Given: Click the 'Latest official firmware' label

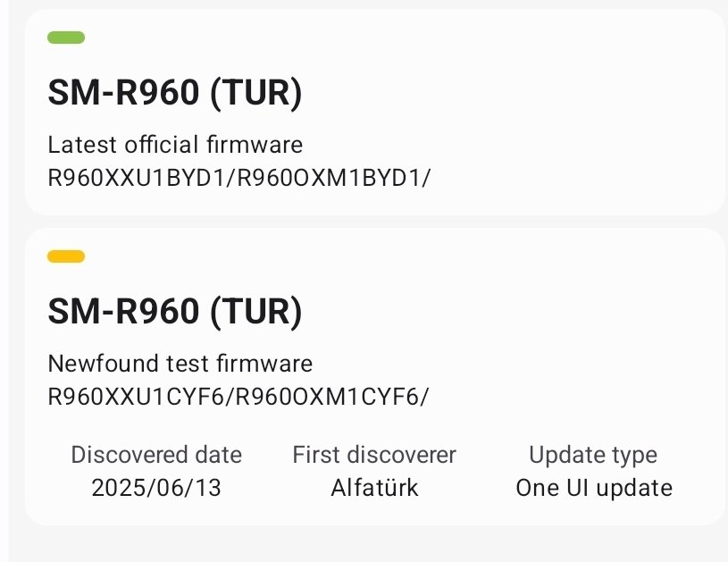Looking at the screenshot, I should [174, 145].
